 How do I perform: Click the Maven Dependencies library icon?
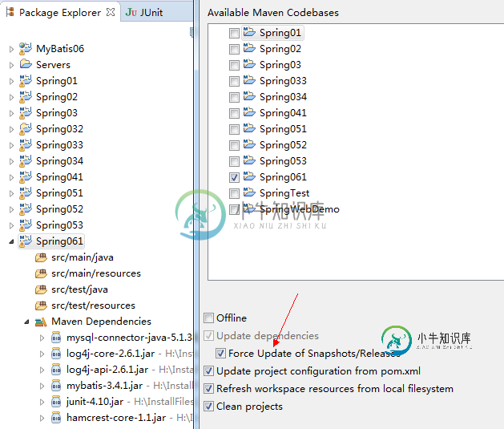pyautogui.click(x=41, y=322)
